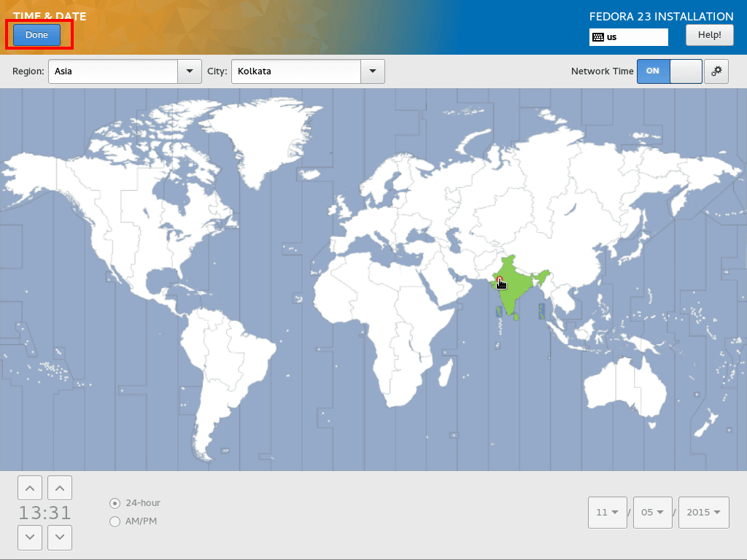Open Network Time settings gear
Screen dimensions: 747x560
[716, 71]
